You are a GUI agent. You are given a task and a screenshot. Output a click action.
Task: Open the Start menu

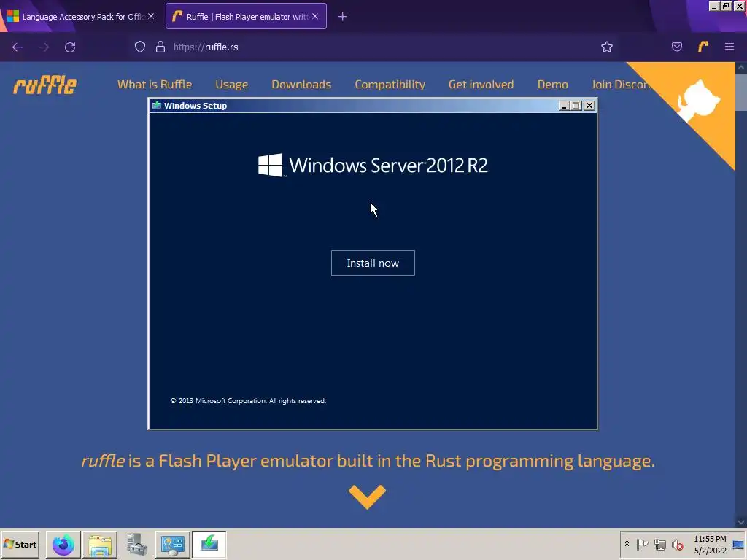point(20,544)
